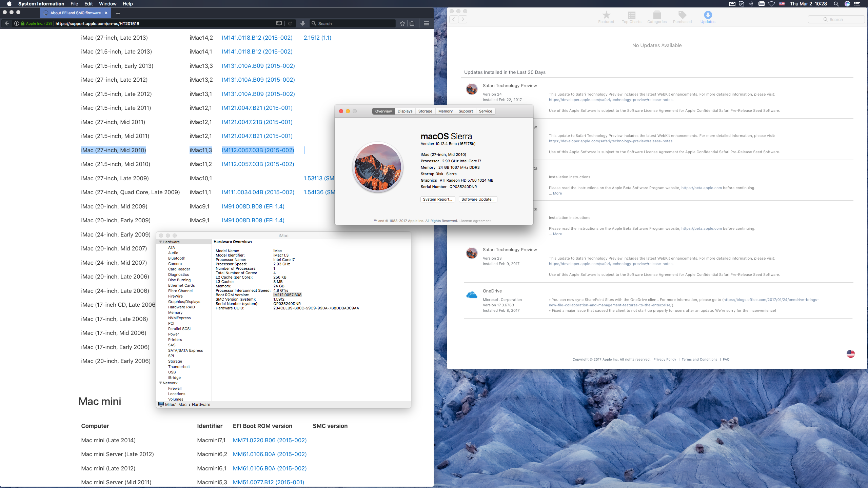Open the Edit menu
Image resolution: width=868 pixels, height=488 pixels.
(x=88, y=4)
